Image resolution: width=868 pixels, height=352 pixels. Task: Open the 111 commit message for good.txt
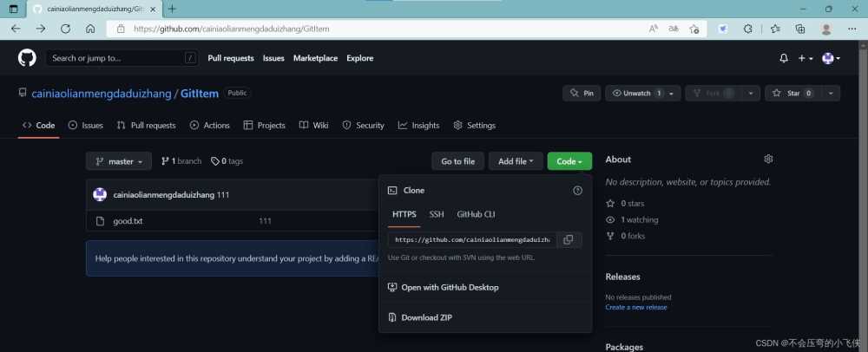point(265,221)
